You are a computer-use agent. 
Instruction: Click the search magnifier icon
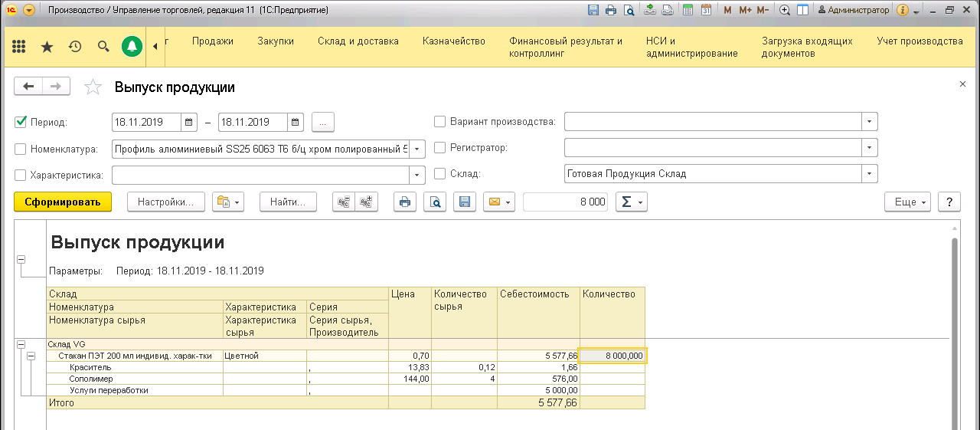click(103, 47)
